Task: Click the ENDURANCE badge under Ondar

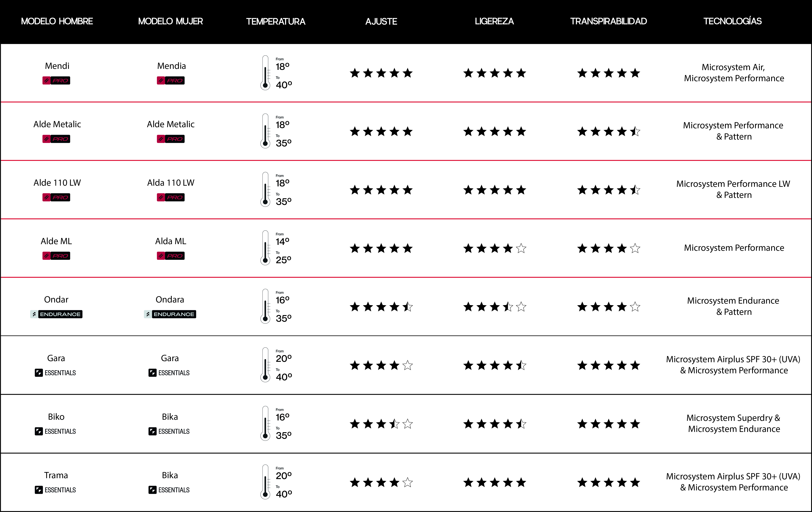Action: [x=56, y=314]
